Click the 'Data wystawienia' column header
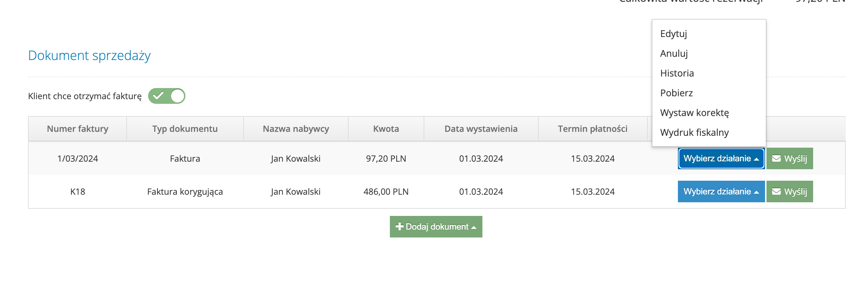Screen dimensions: 868x291 [481, 129]
